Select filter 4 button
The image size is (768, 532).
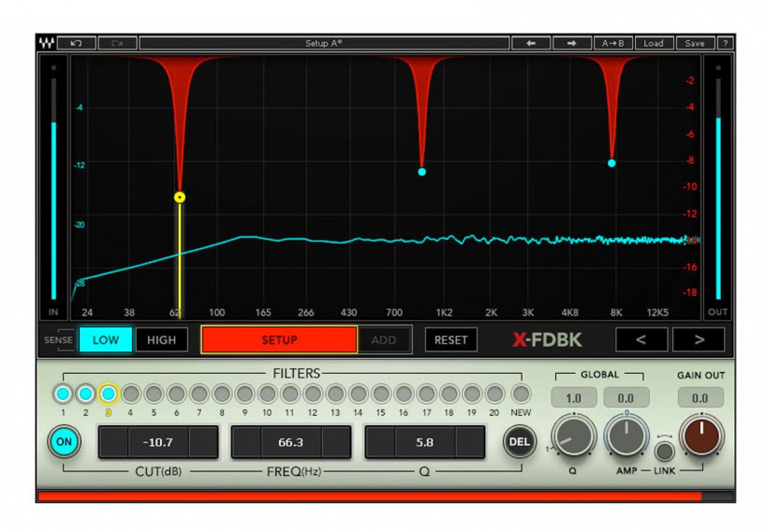point(131,394)
